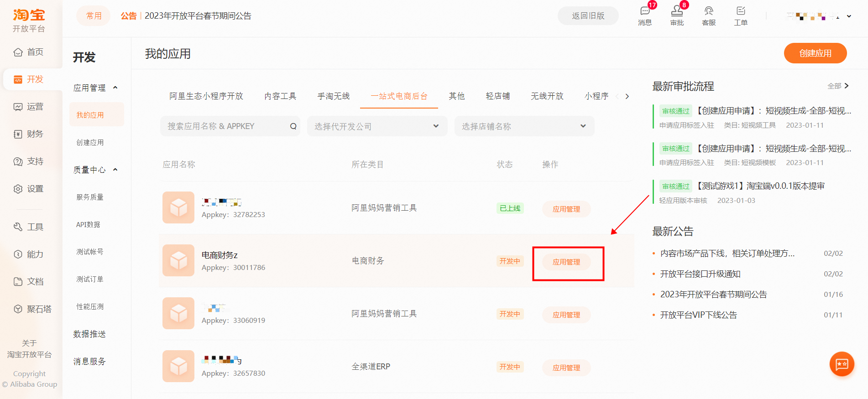Open 数据推送 in the sub-menu
The height and width of the screenshot is (399, 868).
click(89, 334)
